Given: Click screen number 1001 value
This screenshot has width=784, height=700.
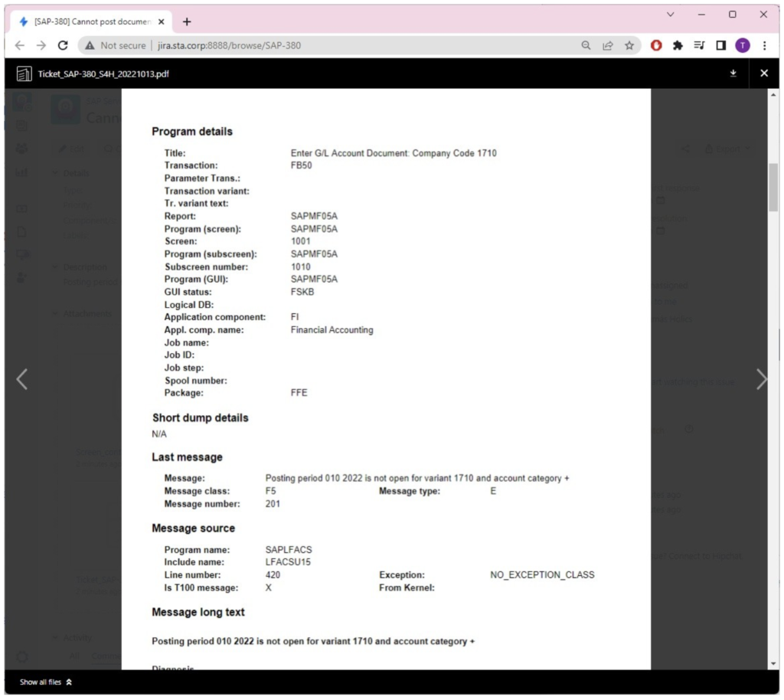Looking at the screenshot, I should pyautogui.click(x=300, y=241).
